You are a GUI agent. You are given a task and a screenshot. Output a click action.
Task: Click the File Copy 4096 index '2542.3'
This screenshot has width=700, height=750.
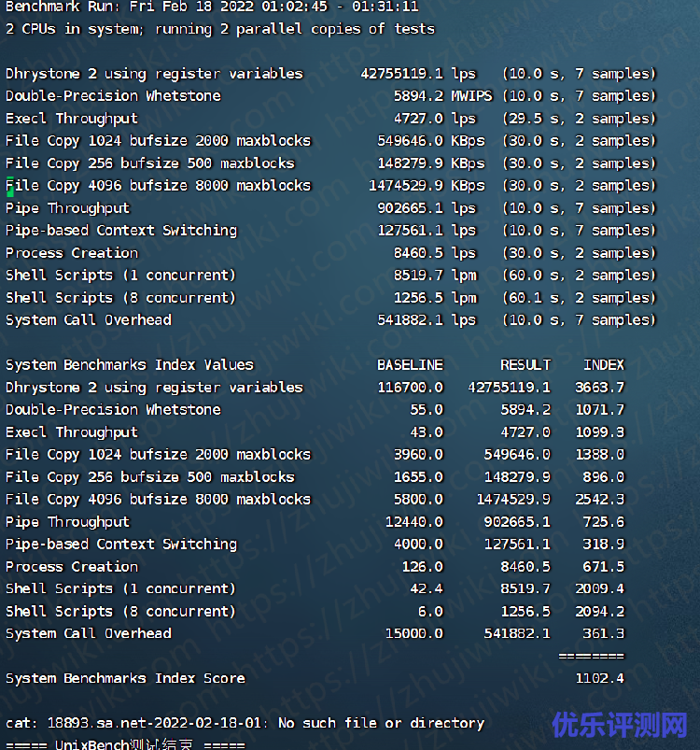pyautogui.click(x=599, y=500)
